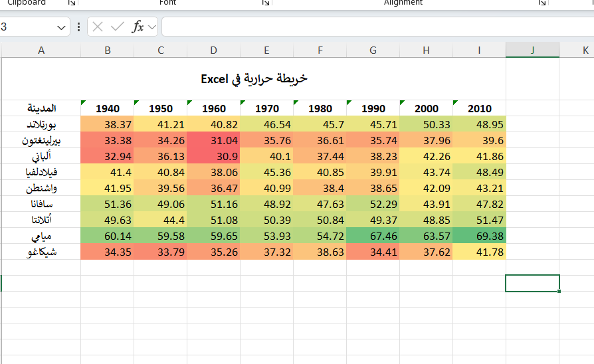Open the Clipboard group dialog launcher
This screenshot has width=594, height=364.
71,3
